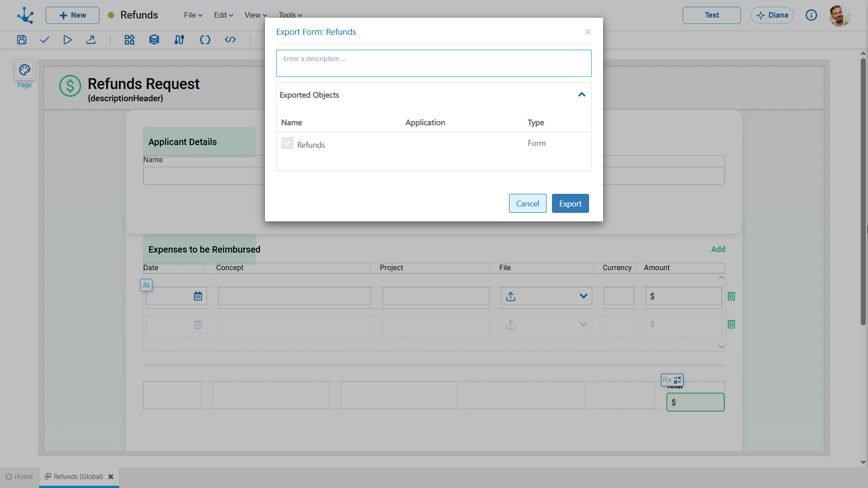Close the Refunds (Global) tab

point(111,477)
